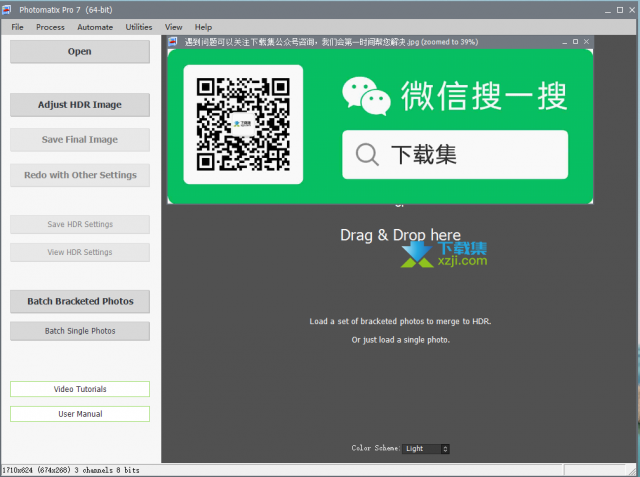This screenshot has height=477, width=640.
Task: Open the Video Tutorials link
Action: 80,389
